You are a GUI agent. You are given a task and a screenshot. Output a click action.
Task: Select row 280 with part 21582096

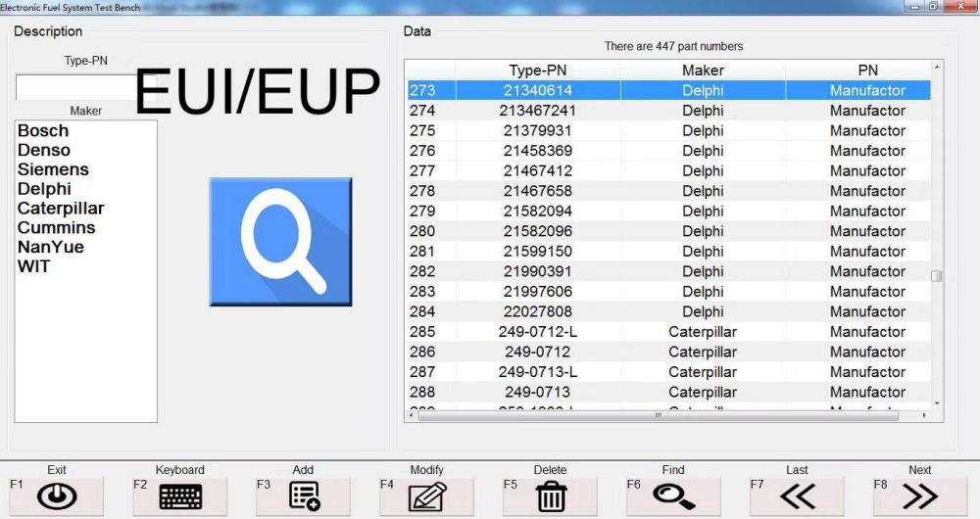coord(538,231)
